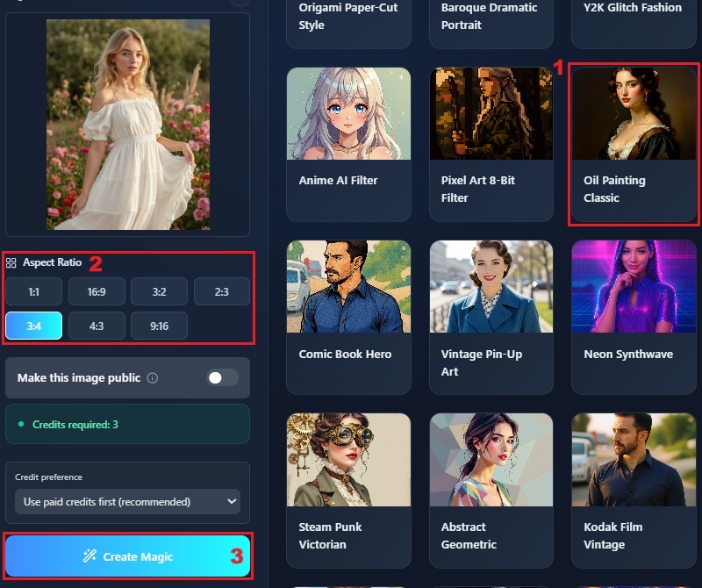Image resolution: width=702 pixels, height=588 pixels.
Task: Choose the Anime AI Filter style
Action: point(348,145)
